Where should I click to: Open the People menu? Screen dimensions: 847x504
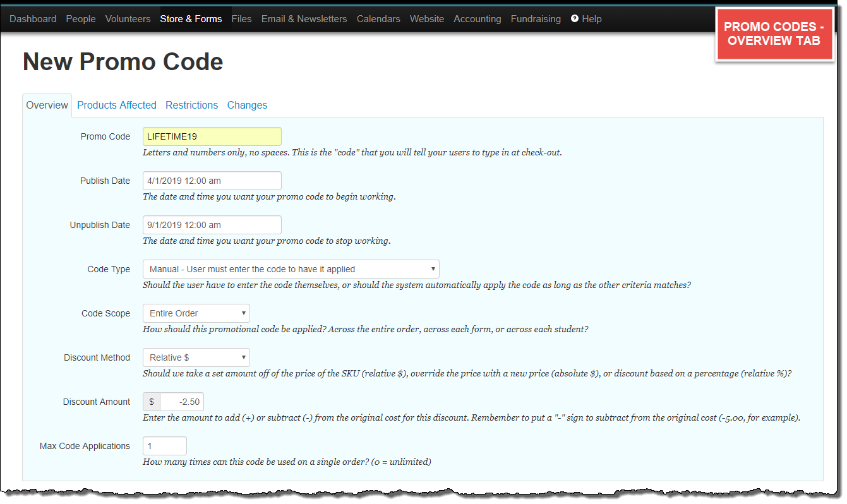[81, 19]
